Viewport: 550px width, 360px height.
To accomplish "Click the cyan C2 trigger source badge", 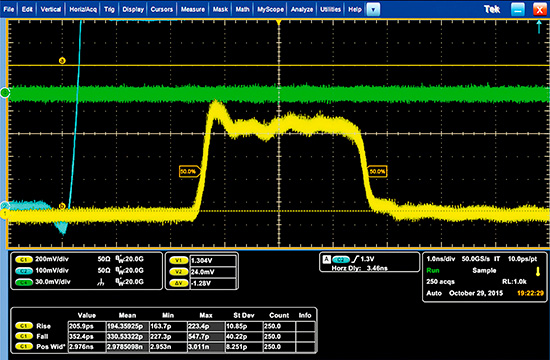I will [341, 260].
